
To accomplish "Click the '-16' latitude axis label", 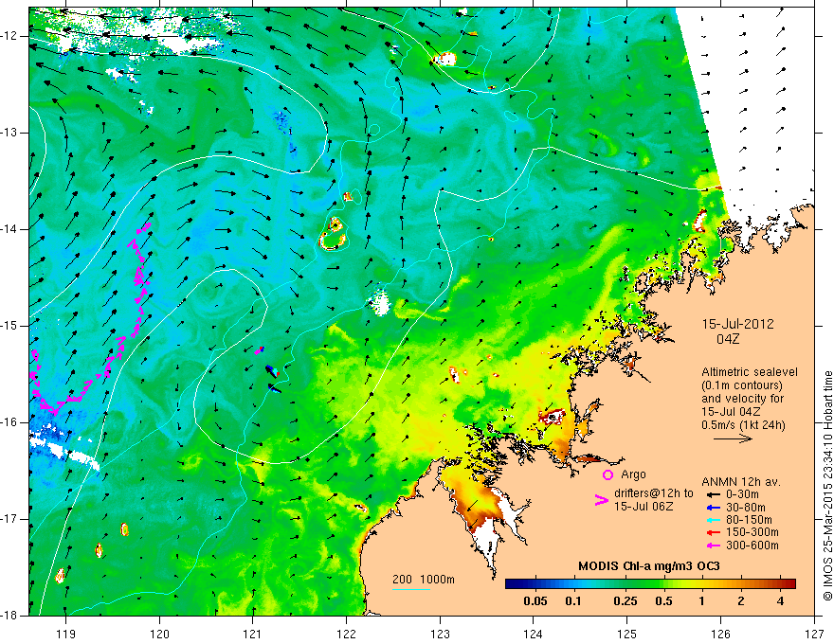I will click(x=10, y=422).
